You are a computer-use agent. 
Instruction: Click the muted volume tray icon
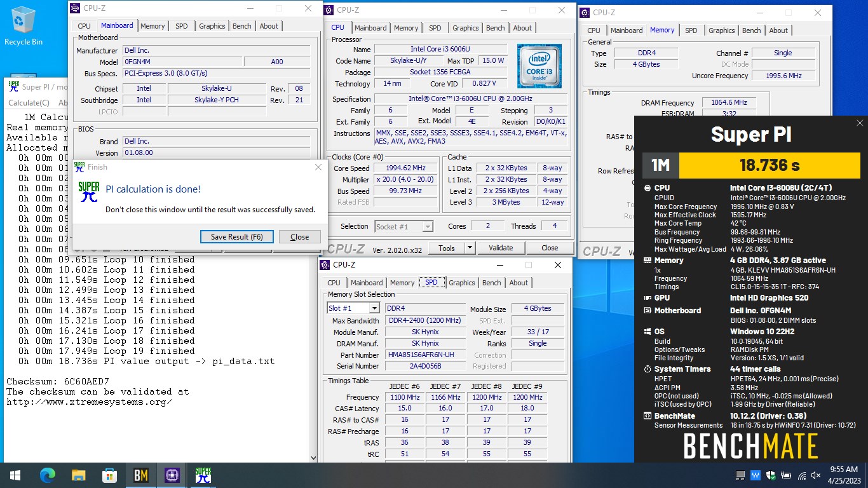pyautogui.click(x=817, y=475)
